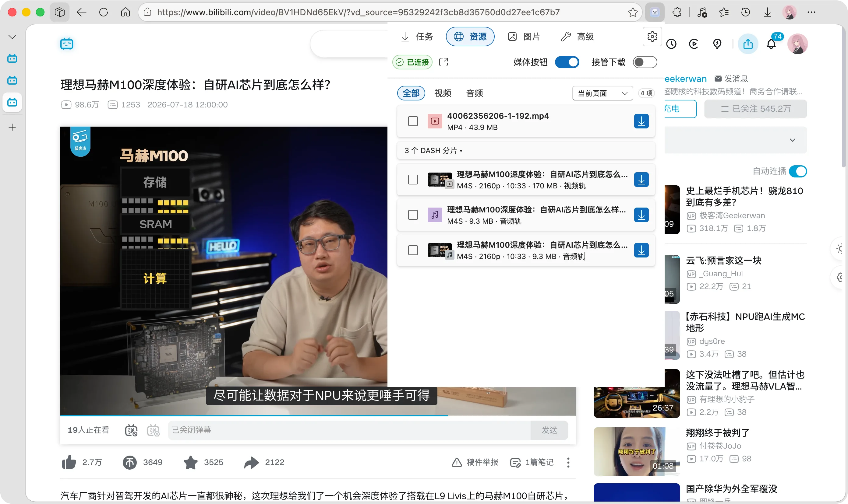The width and height of the screenshot is (848, 504).
Task: Toggle the 媒体按钮 switch
Action: [567, 62]
